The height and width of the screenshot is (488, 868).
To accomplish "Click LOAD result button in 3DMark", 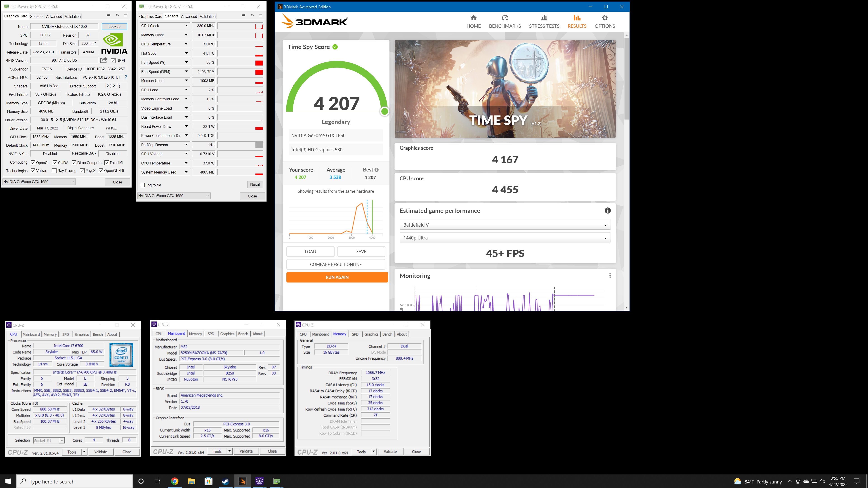I will pos(310,252).
